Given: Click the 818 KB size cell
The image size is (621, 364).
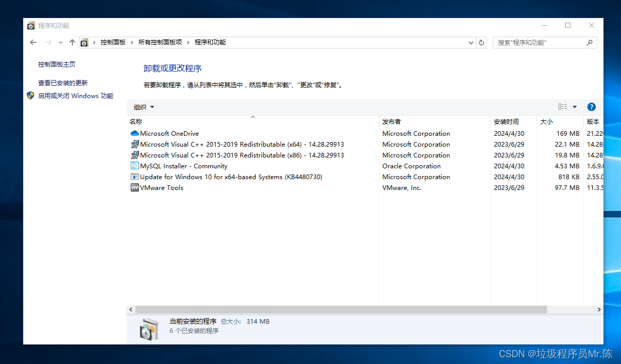Looking at the screenshot, I should 569,177.
